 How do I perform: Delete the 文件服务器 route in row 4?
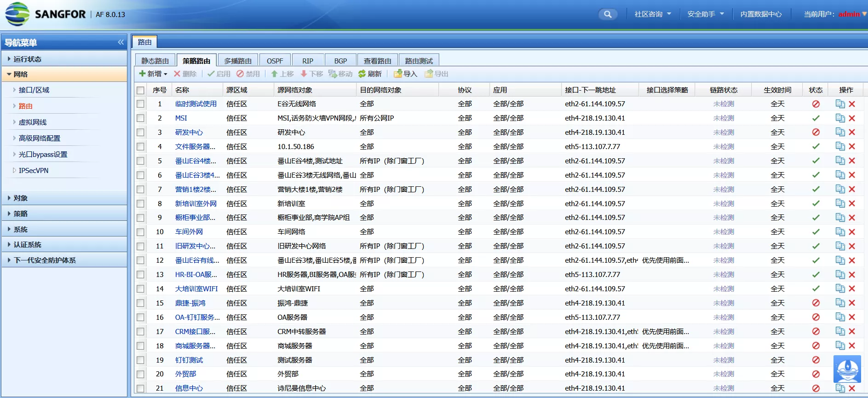(852, 147)
